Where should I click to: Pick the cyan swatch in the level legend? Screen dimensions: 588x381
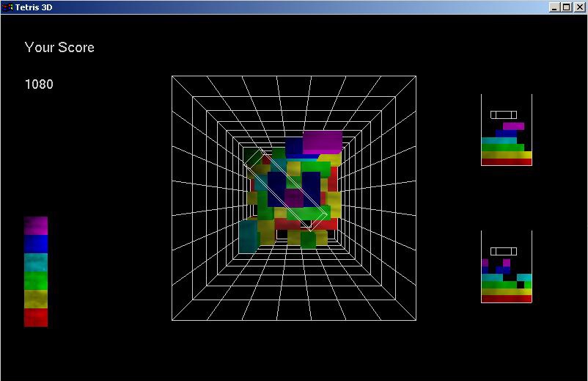[35, 262]
